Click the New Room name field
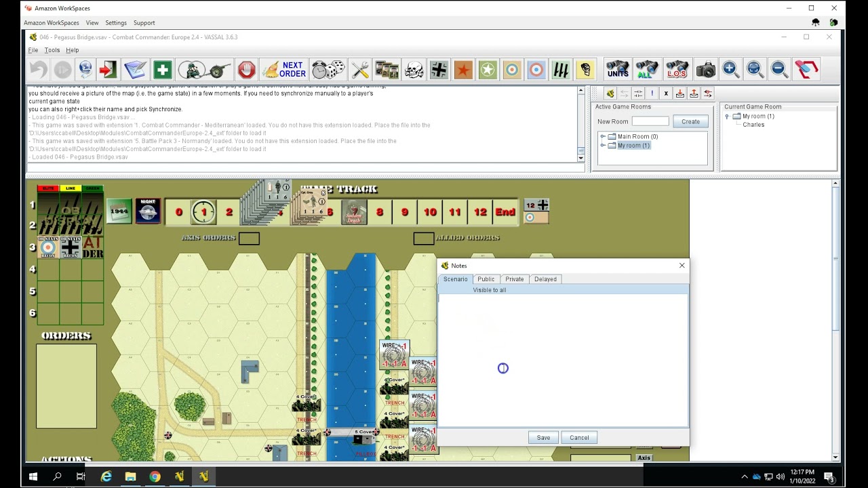This screenshot has height=488, width=868. pos(650,121)
